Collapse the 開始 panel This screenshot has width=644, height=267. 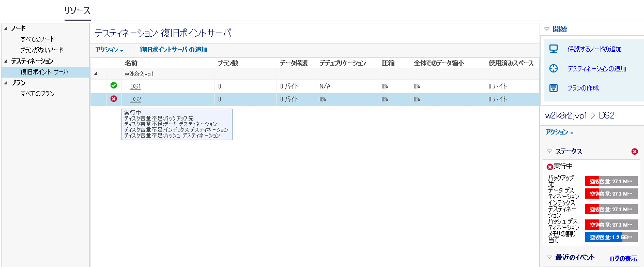coord(547,29)
